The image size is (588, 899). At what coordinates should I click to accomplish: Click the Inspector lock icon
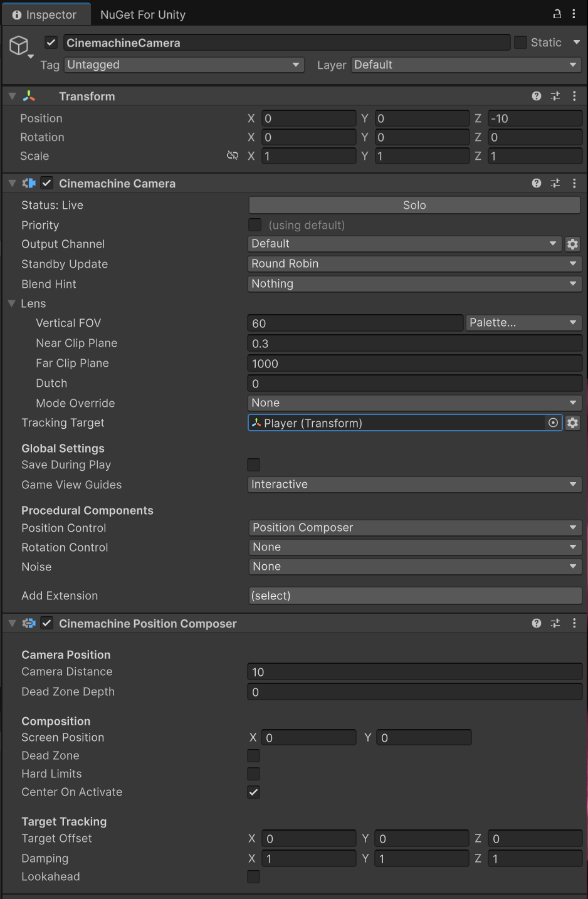click(x=557, y=14)
